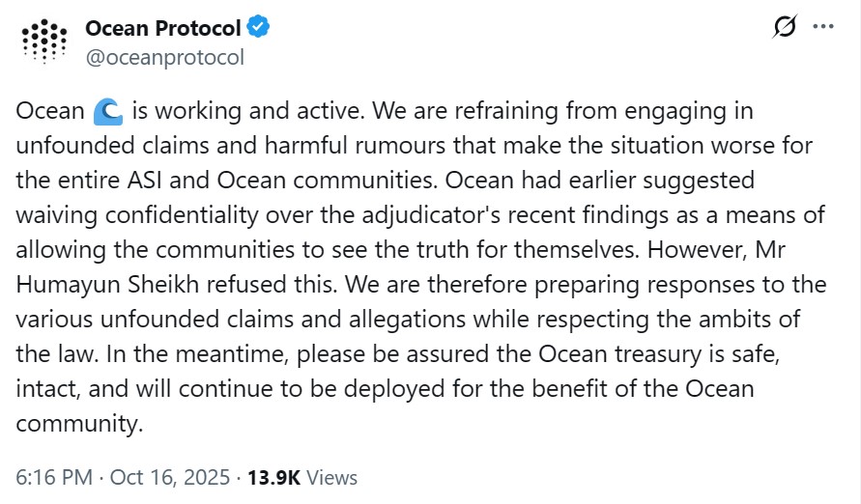This screenshot has height=504, width=861.
Task: Open the Grok icon beside the post
Action: click(786, 27)
